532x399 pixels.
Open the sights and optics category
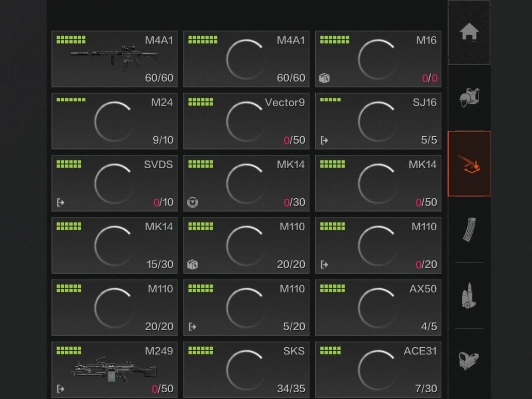(x=469, y=360)
